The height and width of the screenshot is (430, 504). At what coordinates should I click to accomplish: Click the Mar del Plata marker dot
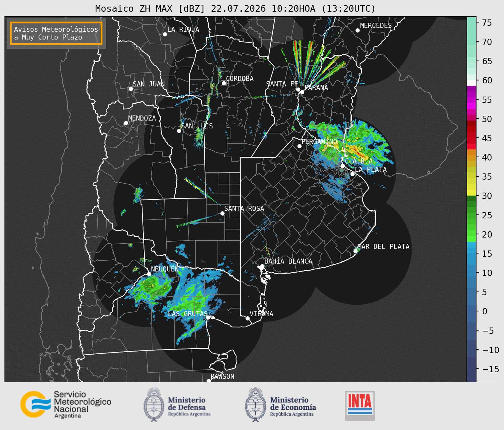coord(356,251)
